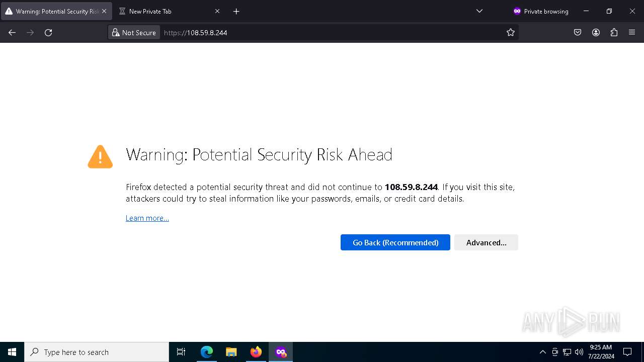Open Save to Pocket icon
The height and width of the screenshot is (362, 644).
(578, 33)
